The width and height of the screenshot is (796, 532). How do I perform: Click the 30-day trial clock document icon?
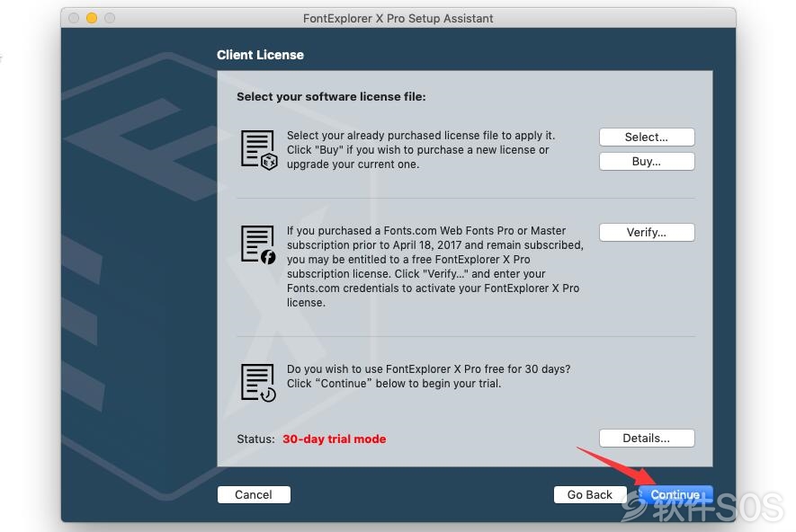[x=258, y=383]
